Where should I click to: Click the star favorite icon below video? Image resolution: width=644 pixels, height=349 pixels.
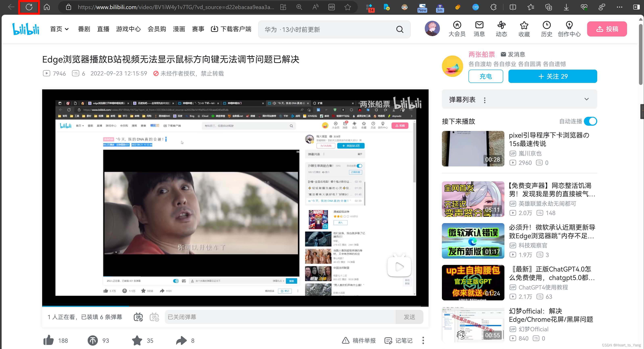(137, 340)
